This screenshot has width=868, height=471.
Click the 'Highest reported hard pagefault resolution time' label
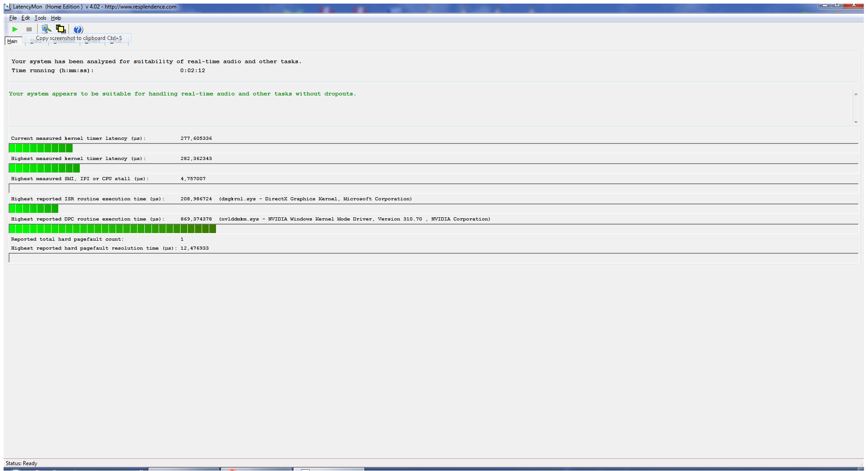click(x=94, y=248)
